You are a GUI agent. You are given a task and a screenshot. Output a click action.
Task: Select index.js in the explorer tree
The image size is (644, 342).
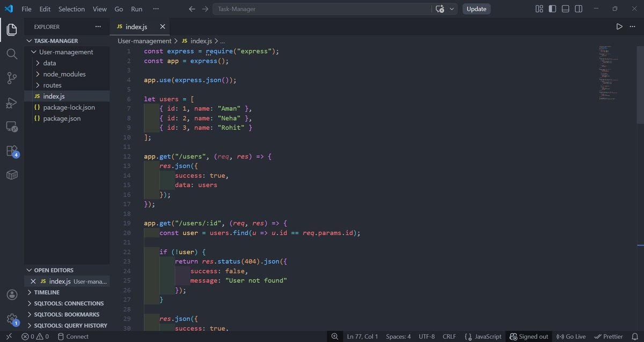tap(67, 96)
